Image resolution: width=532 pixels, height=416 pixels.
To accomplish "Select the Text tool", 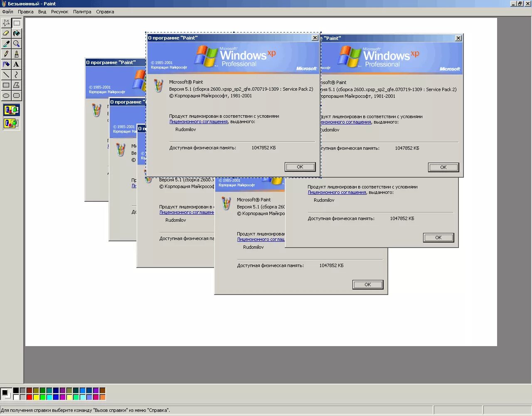I will [x=17, y=64].
